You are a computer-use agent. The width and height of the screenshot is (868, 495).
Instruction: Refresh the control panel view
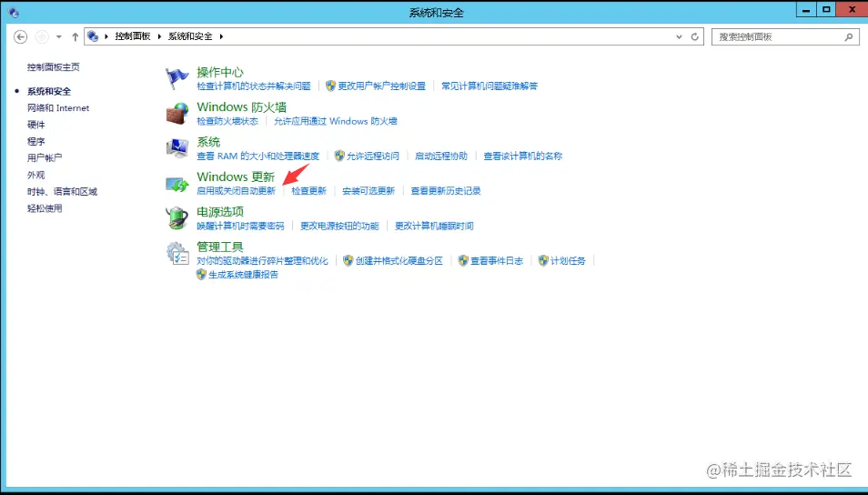(695, 36)
